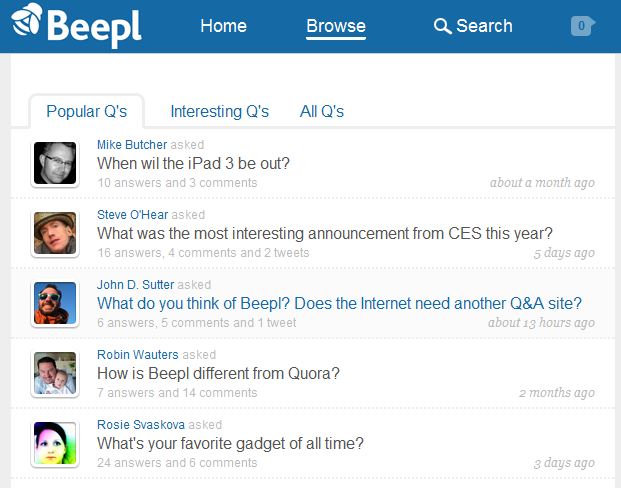View the favorite gadget question

click(230, 443)
